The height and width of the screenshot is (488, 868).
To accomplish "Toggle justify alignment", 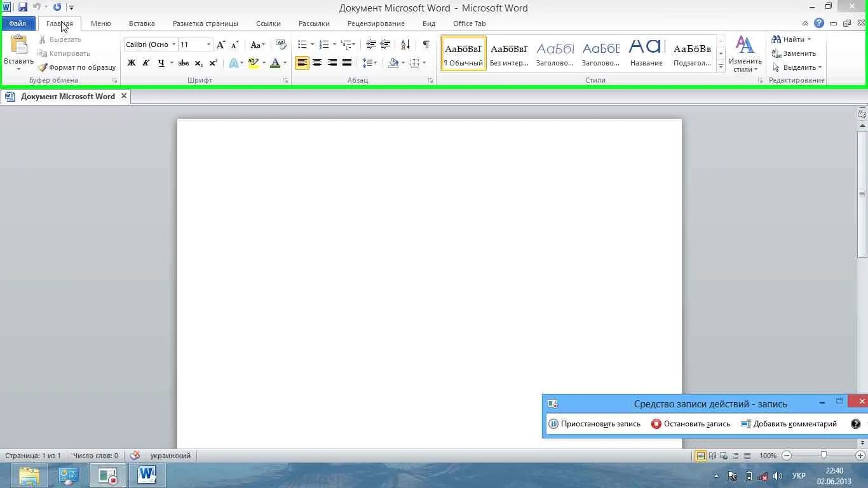I will click(347, 63).
